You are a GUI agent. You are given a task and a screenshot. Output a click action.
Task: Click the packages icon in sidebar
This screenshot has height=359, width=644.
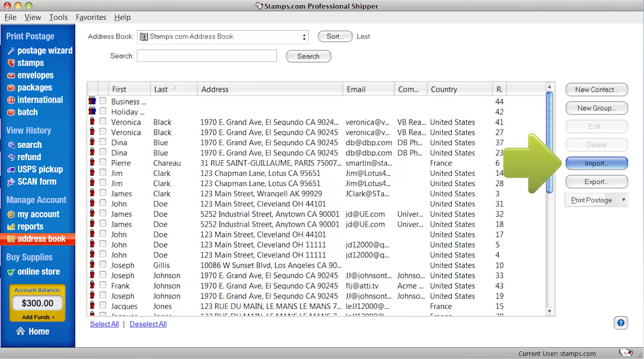point(11,88)
